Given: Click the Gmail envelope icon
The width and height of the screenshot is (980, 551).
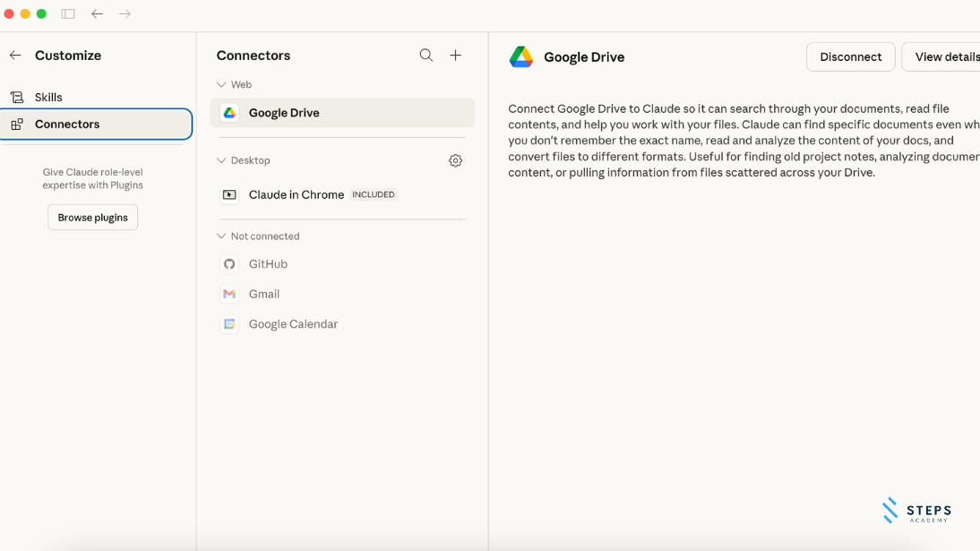Looking at the screenshot, I should coord(229,294).
